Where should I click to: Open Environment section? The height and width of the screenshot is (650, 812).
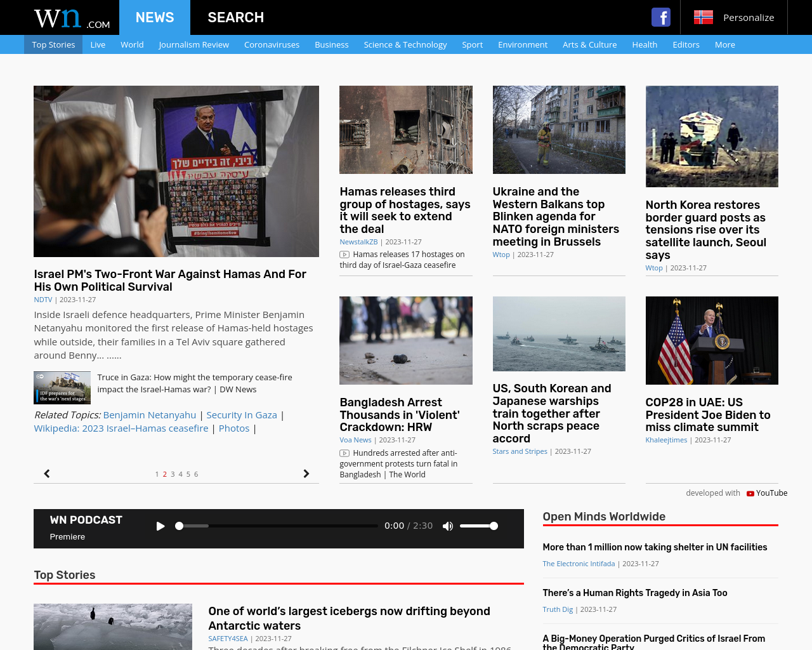(523, 44)
